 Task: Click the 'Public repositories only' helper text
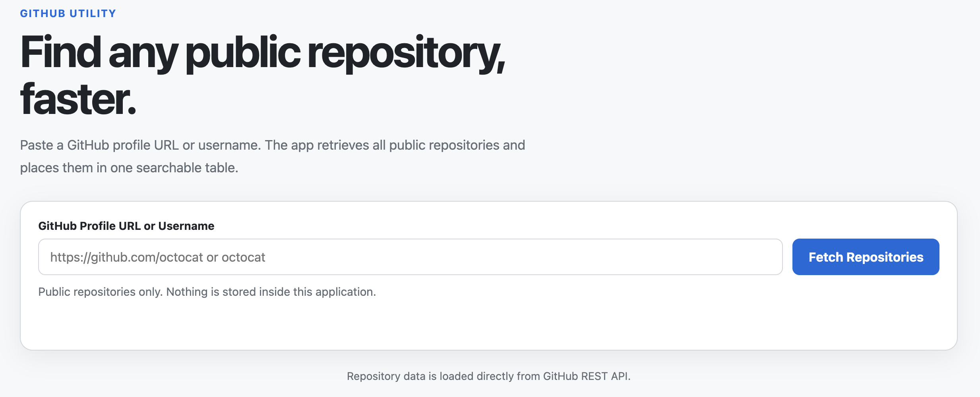click(x=207, y=292)
